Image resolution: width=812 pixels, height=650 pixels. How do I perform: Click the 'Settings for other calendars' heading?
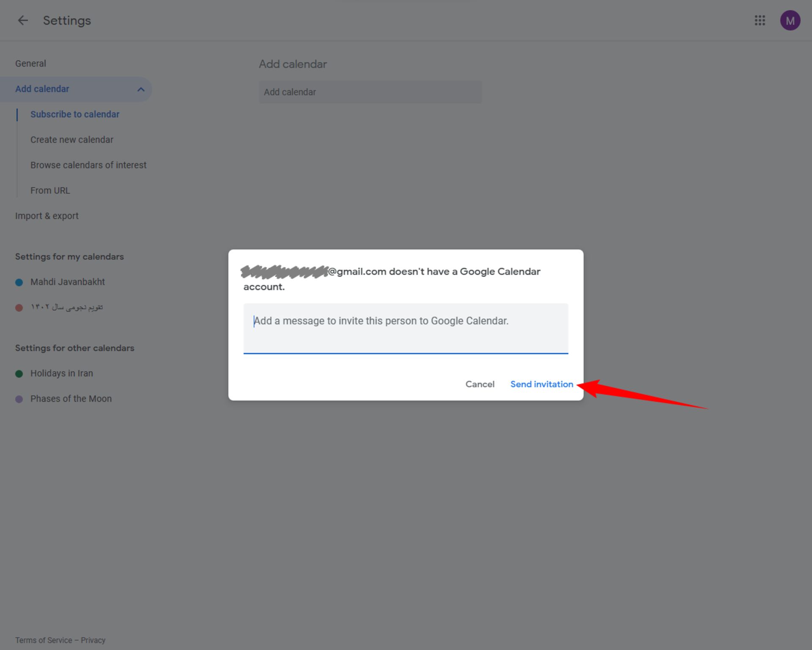click(x=75, y=348)
